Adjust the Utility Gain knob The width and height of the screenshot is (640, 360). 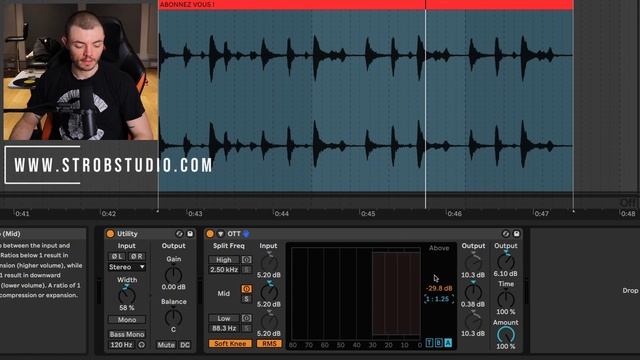tap(173, 274)
